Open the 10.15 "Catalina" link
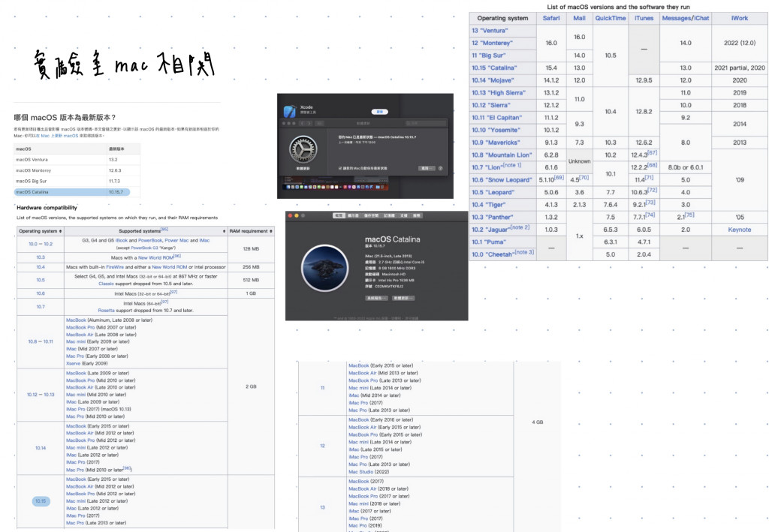The image size is (769, 532). [x=494, y=68]
